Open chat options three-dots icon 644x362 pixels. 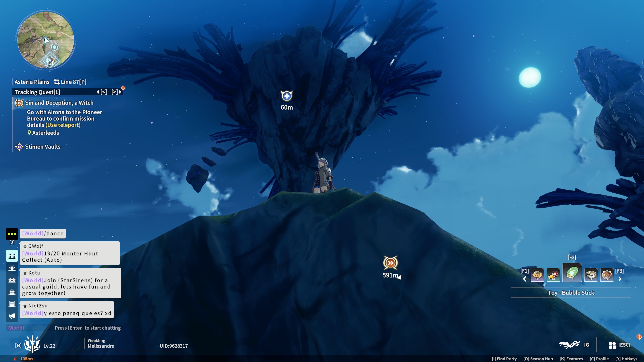tap(12, 234)
